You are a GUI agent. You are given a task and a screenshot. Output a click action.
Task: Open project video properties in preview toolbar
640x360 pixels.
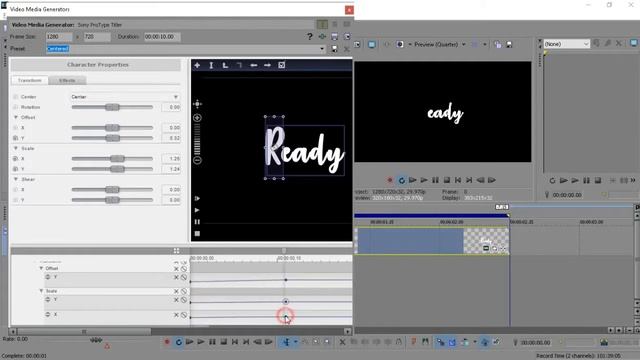pyautogui.click(x=357, y=44)
